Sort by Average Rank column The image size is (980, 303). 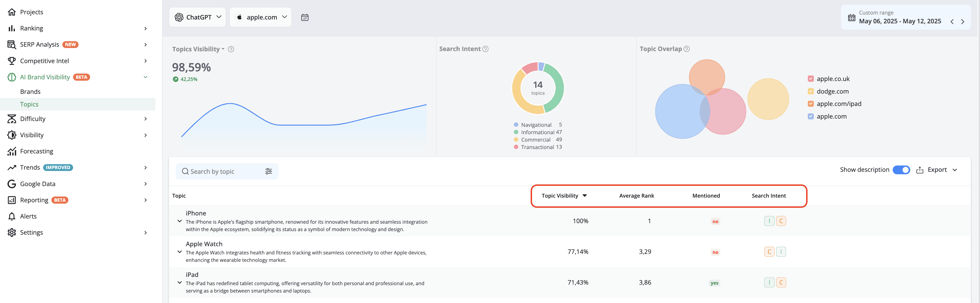pyautogui.click(x=636, y=196)
